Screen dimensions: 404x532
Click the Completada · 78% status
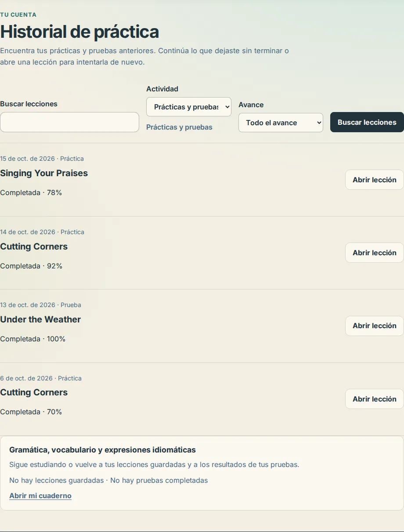pyautogui.click(x=31, y=192)
